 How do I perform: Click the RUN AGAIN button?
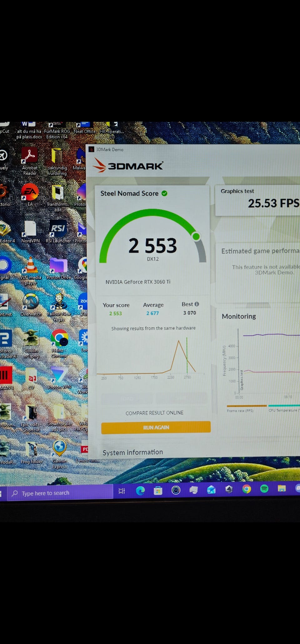click(x=156, y=427)
